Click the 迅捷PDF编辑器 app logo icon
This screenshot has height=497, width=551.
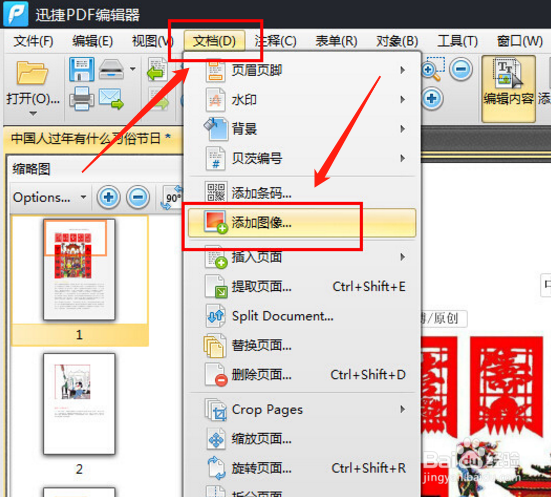coord(15,13)
